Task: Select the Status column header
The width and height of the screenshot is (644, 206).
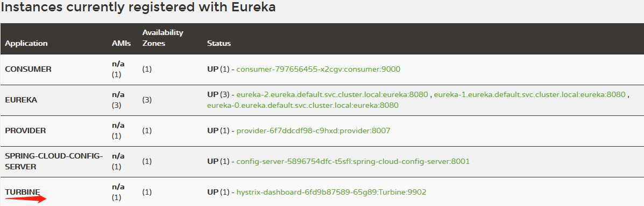Action: (x=219, y=43)
